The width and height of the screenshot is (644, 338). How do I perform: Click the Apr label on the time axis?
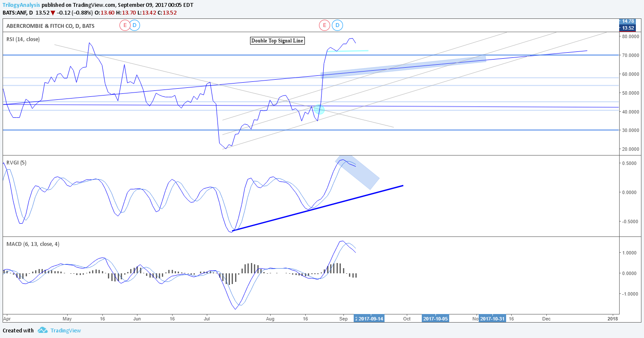coord(6,319)
